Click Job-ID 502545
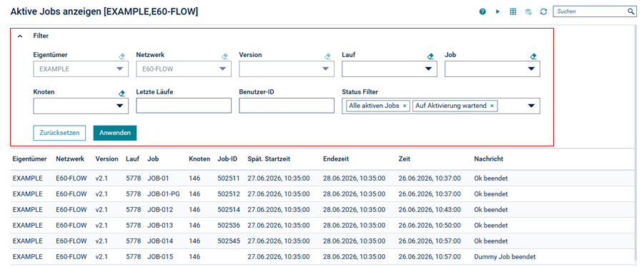The width and height of the screenshot is (644, 267). pyautogui.click(x=229, y=241)
